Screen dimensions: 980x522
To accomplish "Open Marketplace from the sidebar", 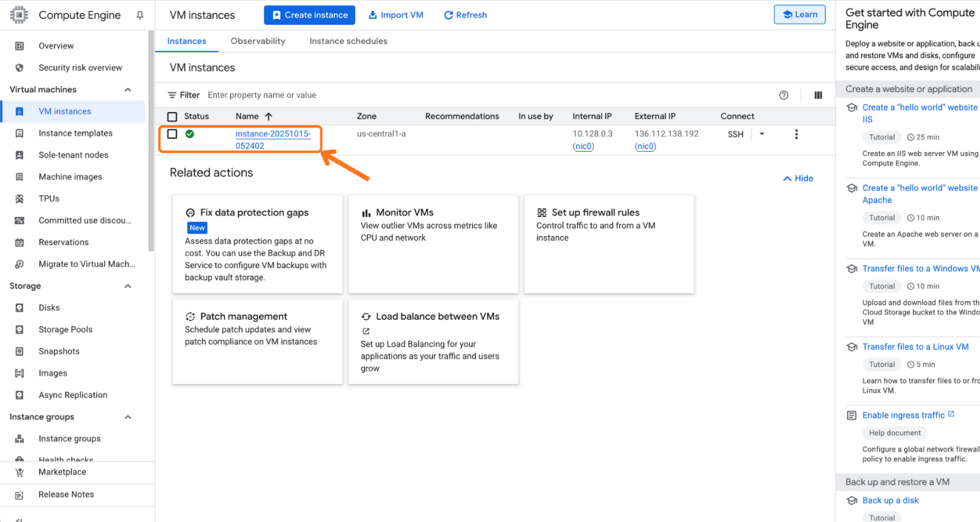I will point(62,472).
